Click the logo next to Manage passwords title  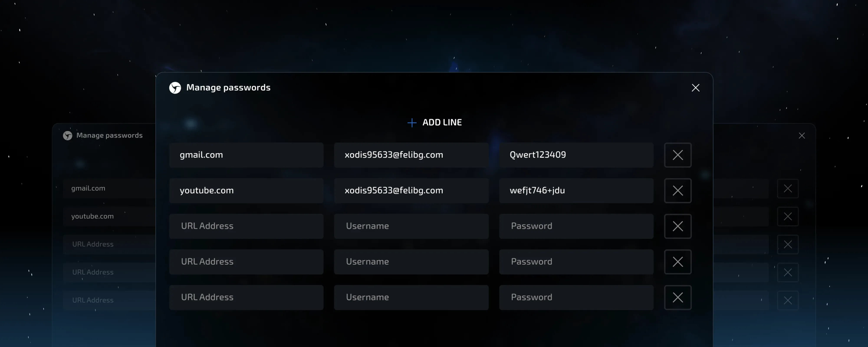pos(175,88)
